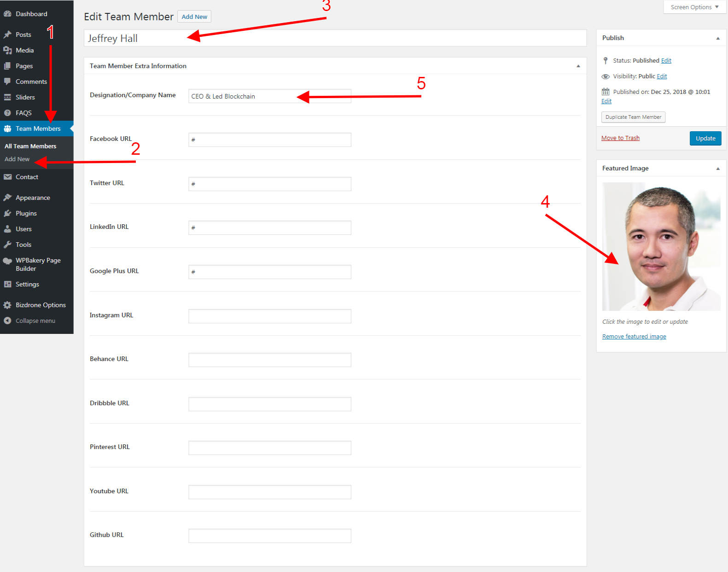Click the Published on calendar icon
This screenshot has width=728, height=572.
pyautogui.click(x=606, y=92)
